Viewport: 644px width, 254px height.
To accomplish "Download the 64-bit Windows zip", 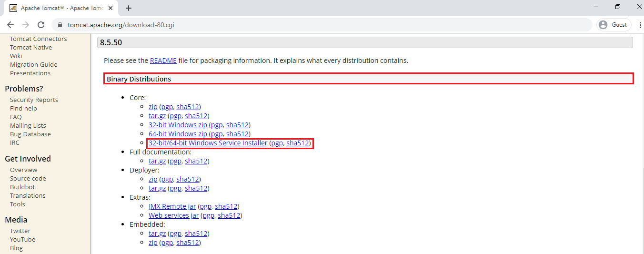I will coord(178,134).
